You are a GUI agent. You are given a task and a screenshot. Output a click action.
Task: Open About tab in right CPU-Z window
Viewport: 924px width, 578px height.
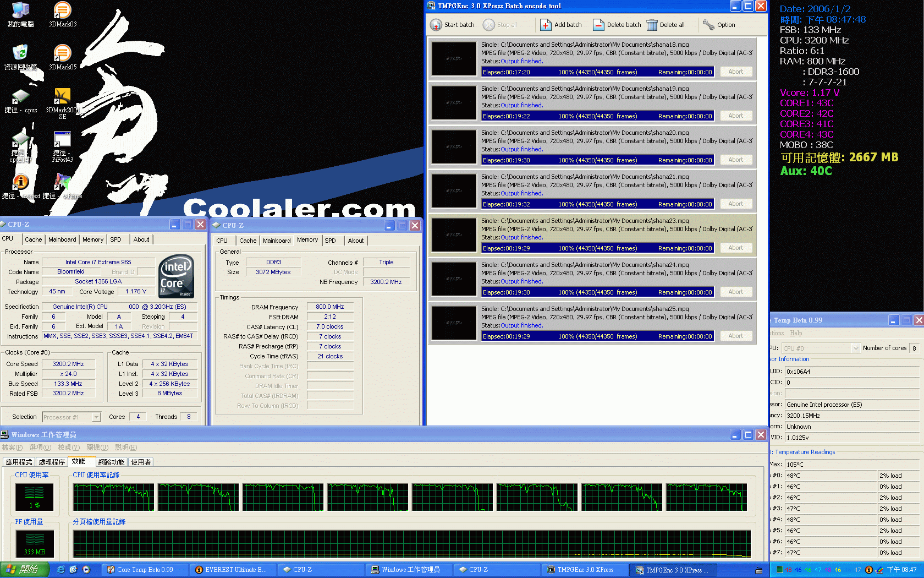tap(356, 241)
